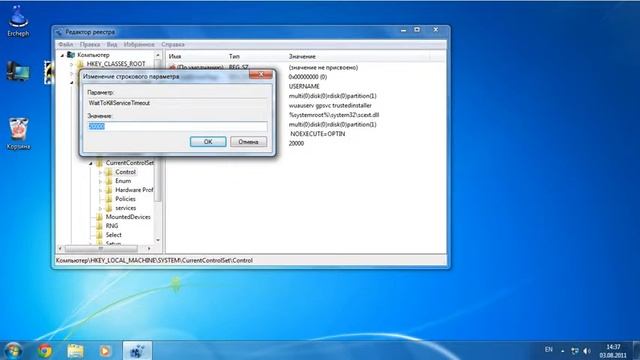Click the Policies folder icon

pyautogui.click(x=109, y=199)
